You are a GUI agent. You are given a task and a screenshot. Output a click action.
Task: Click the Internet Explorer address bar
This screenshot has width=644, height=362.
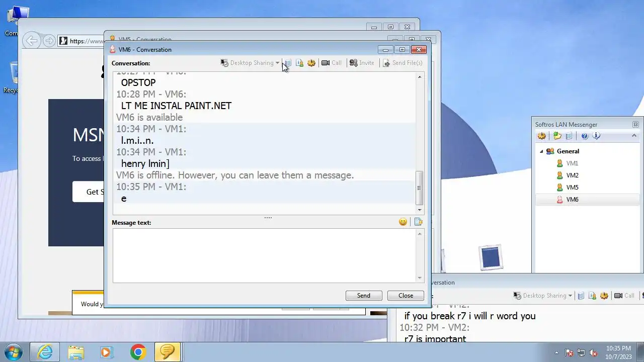[x=82, y=41]
